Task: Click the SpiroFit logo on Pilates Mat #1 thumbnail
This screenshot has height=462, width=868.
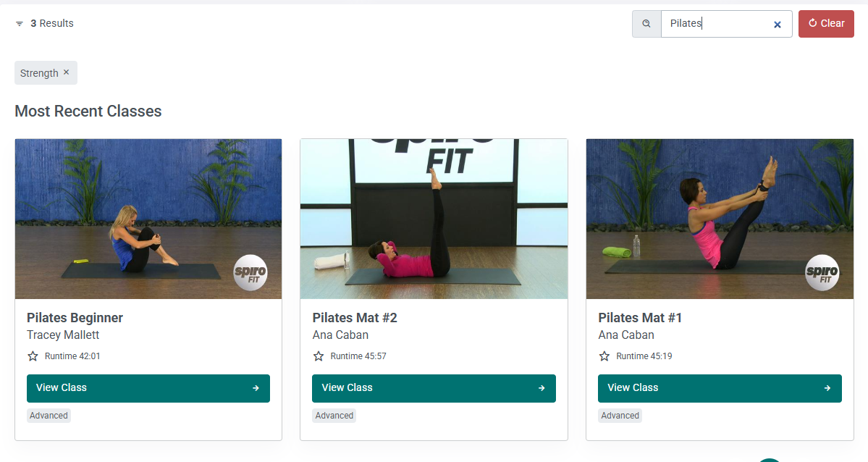Action: 822,273
